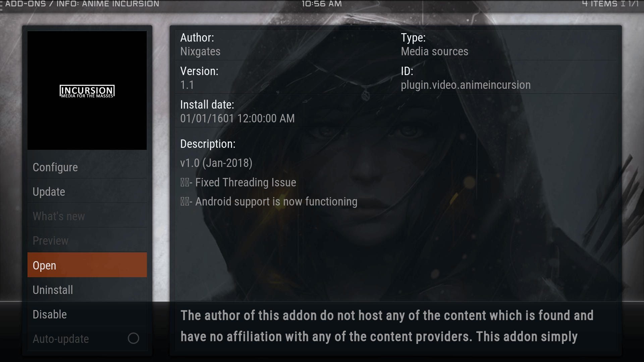Toggle the Auto-update radio circle

pos(133,338)
